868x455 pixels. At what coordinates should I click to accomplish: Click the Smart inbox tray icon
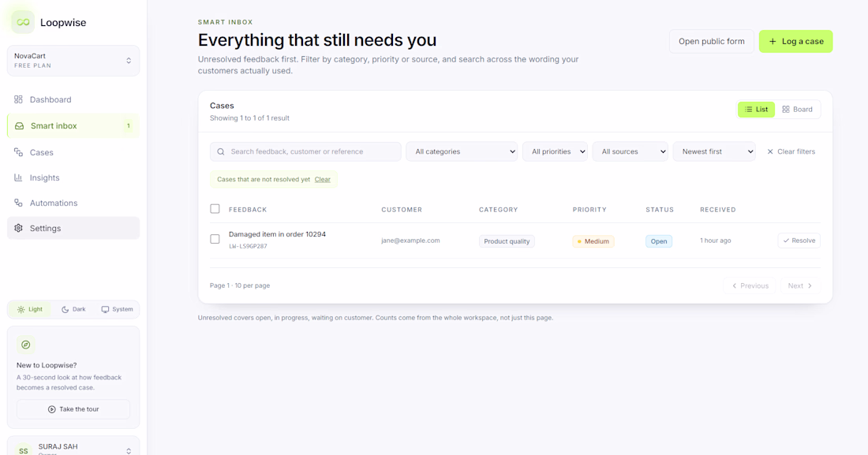(x=20, y=125)
